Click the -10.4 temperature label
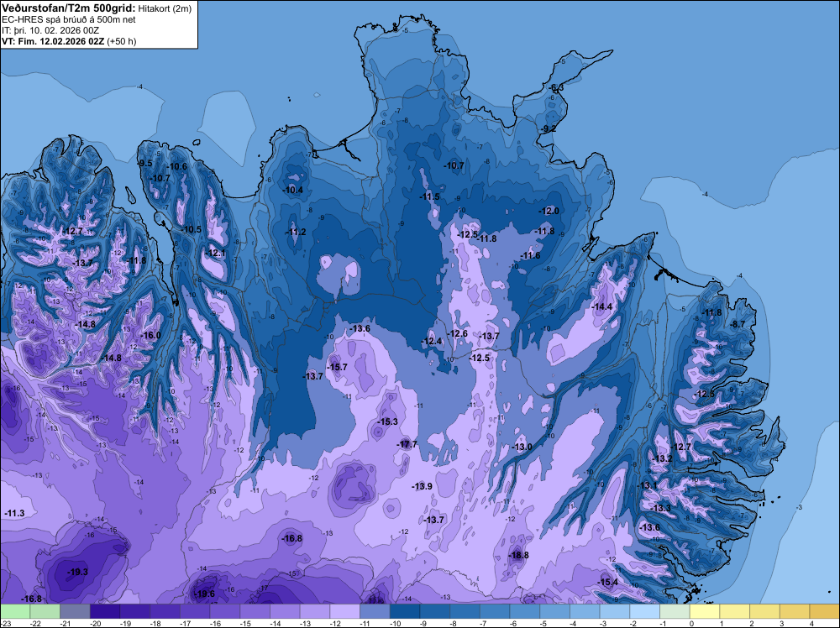840x628 pixels. [x=293, y=190]
